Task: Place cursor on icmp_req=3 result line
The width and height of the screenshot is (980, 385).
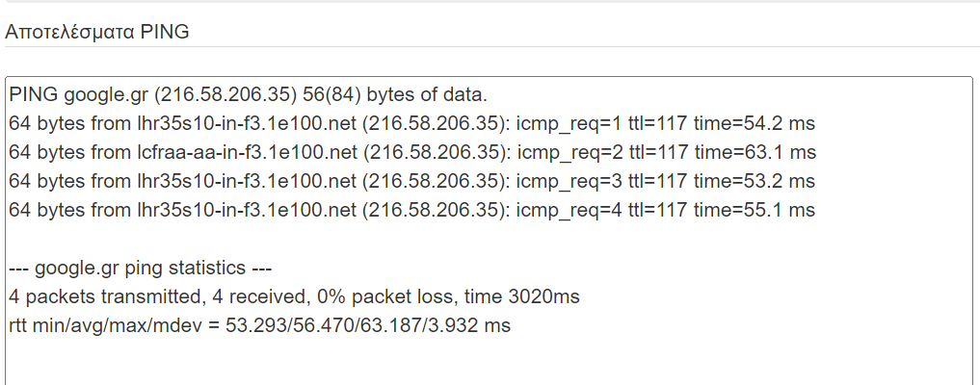Action: tap(411, 181)
